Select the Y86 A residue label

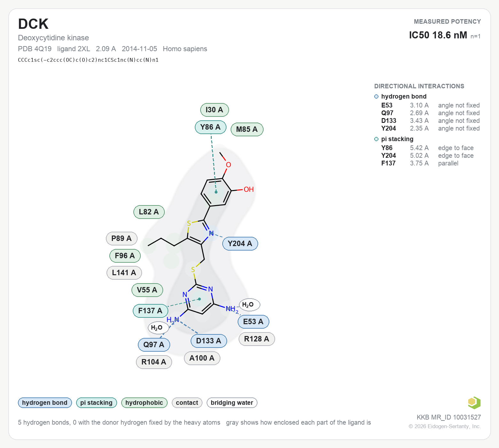[210, 127]
